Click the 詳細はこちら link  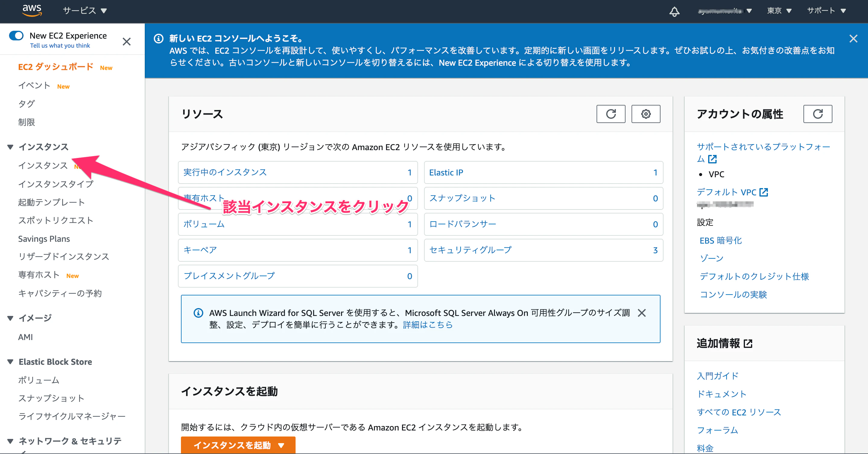coord(428,325)
